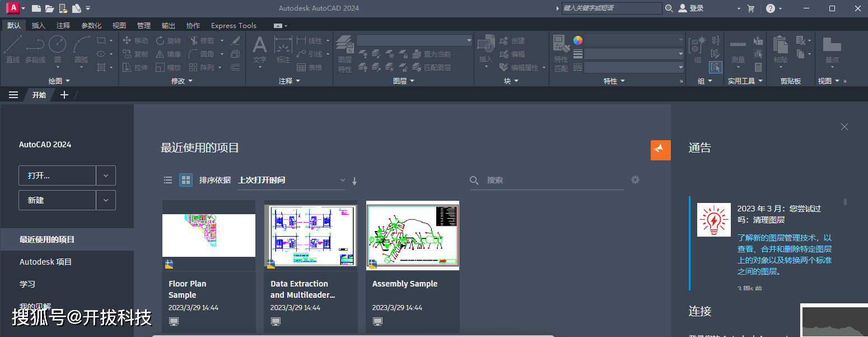The image size is (868, 337).
Task: Open the Express Tools ribbon tab
Action: tap(234, 26)
